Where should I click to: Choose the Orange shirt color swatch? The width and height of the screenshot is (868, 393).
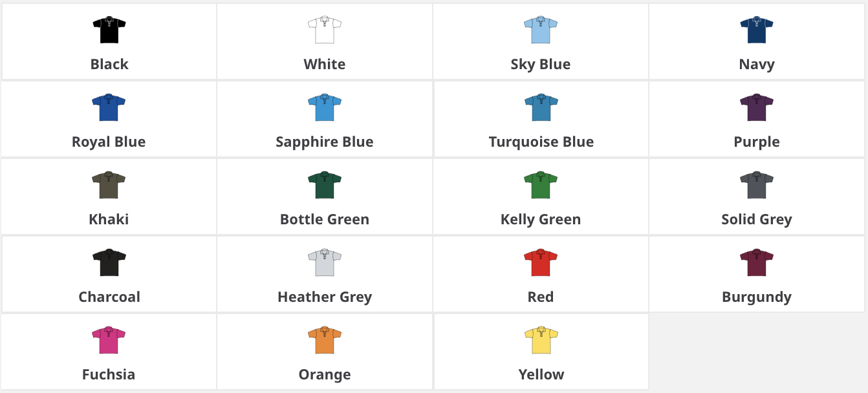tap(324, 341)
